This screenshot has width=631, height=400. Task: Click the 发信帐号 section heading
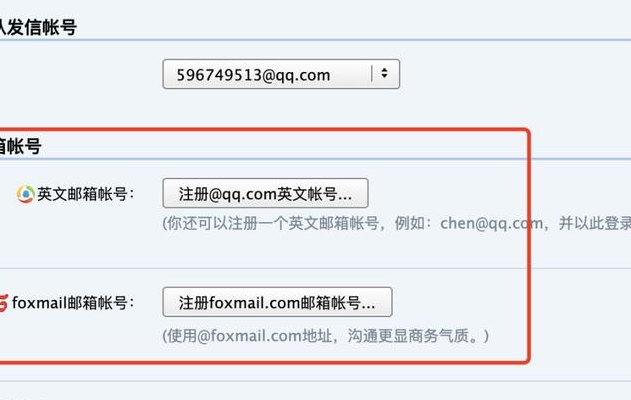coord(38,27)
